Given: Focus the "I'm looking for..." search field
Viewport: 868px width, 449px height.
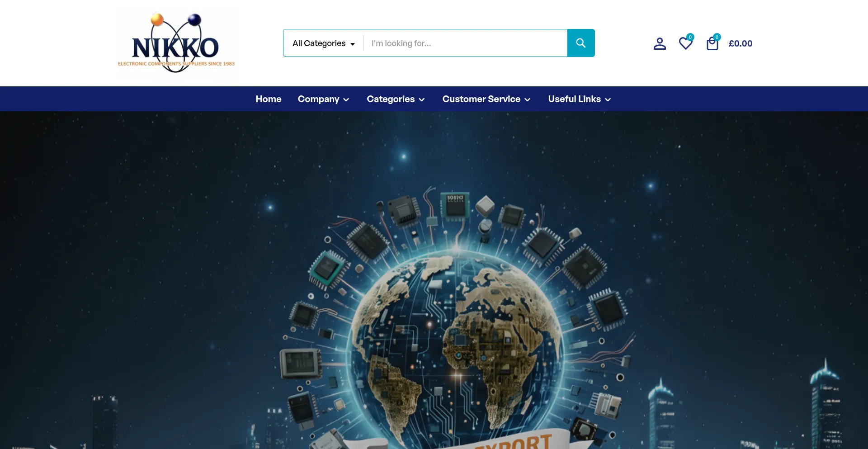Looking at the screenshot, I should [465, 43].
